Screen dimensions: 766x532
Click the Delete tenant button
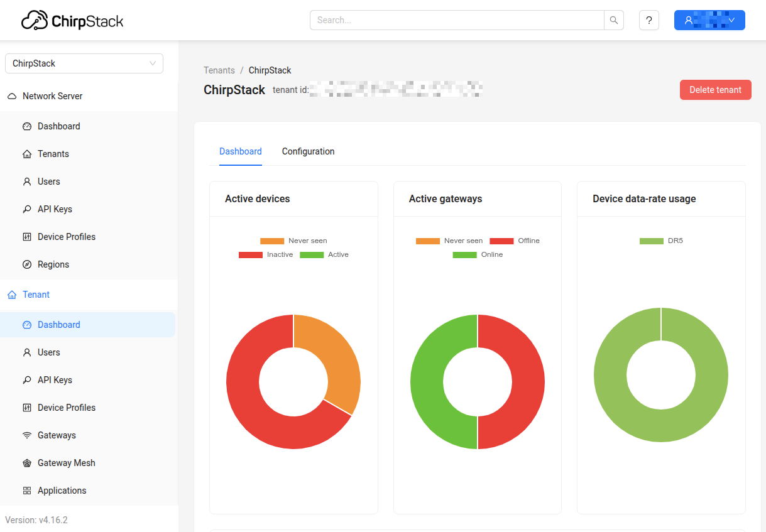(716, 90)
